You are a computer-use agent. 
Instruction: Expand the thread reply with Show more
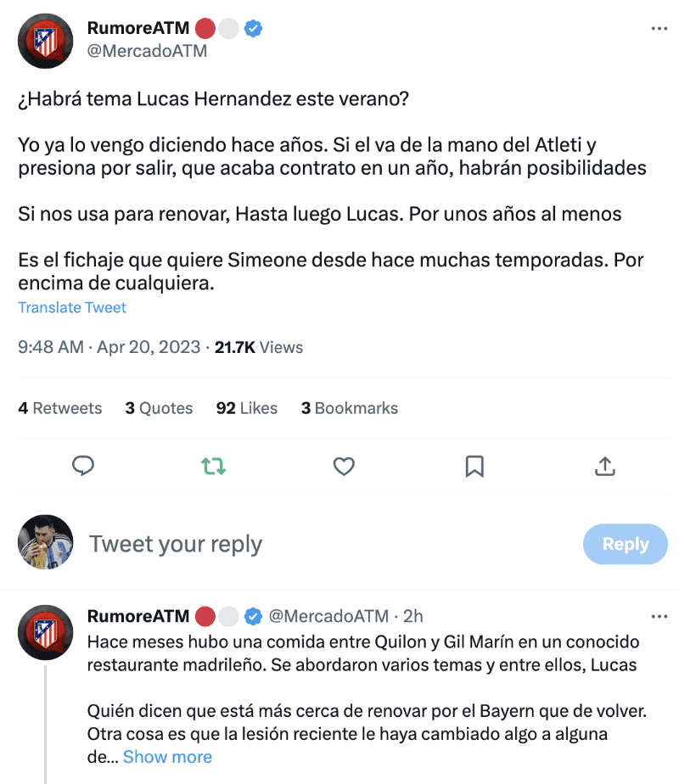[167, 756]
